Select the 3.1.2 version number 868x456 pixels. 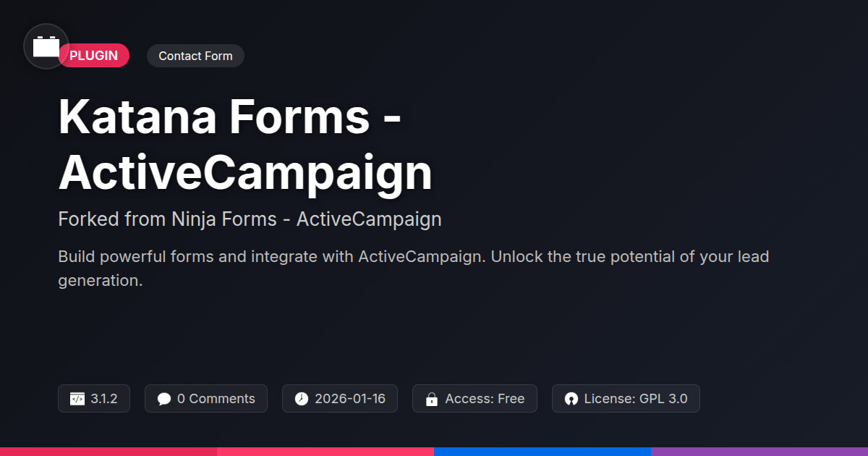104,399
